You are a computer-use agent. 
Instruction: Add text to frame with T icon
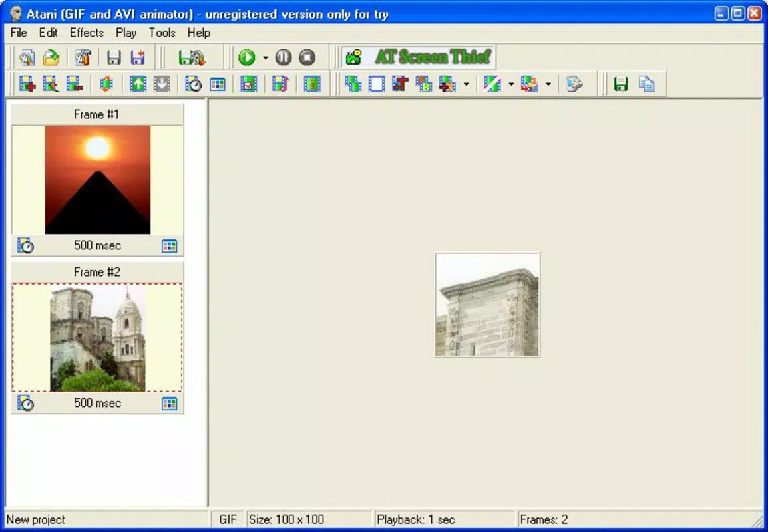coord(400,84)
